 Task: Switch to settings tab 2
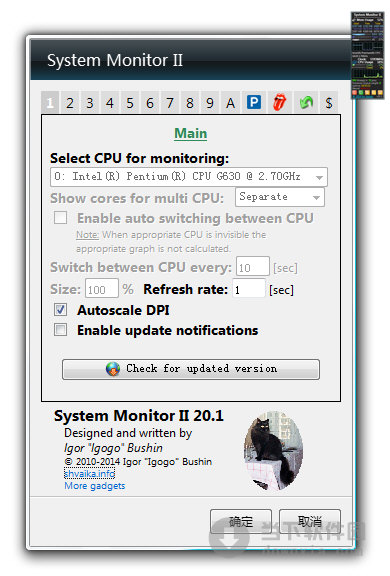click(x=70, y=102)
